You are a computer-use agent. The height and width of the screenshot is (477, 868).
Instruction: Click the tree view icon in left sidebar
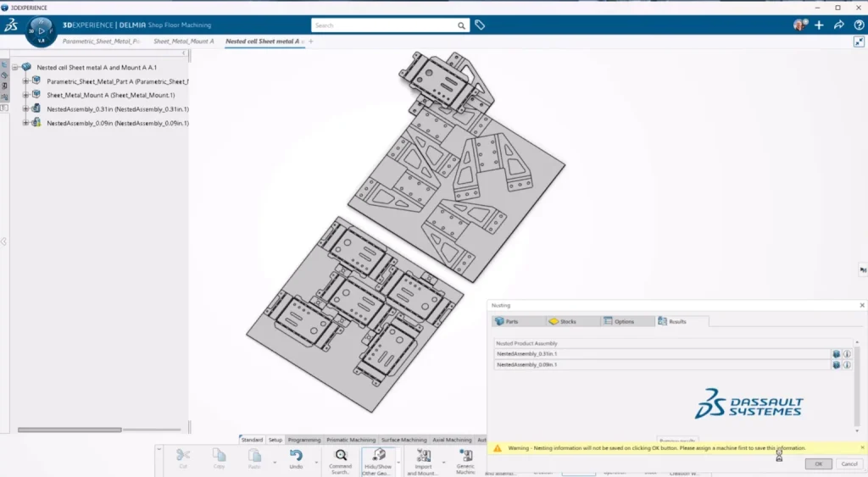[x=4, y=64]
